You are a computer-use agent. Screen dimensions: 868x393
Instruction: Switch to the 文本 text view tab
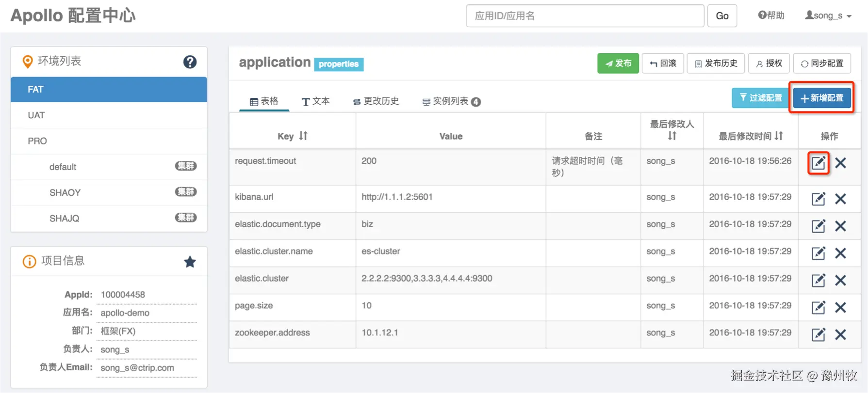pos(315,101)
